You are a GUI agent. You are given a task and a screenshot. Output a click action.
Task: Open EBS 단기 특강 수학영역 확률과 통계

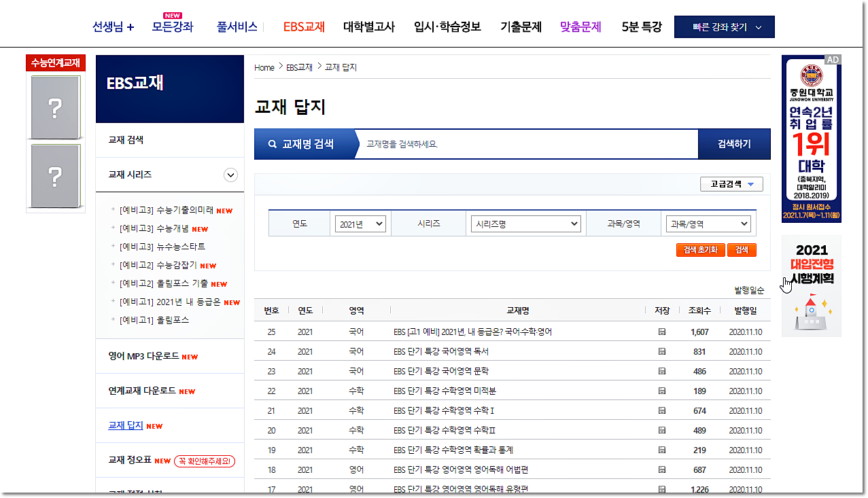pyautogui.click(x=453, y=450)
